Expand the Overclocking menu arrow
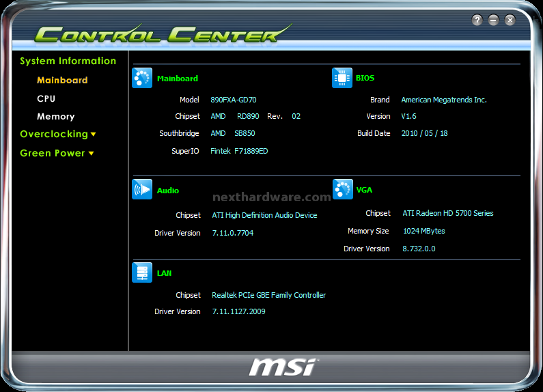This screenshot has height=392, width=543. point(93,135)
